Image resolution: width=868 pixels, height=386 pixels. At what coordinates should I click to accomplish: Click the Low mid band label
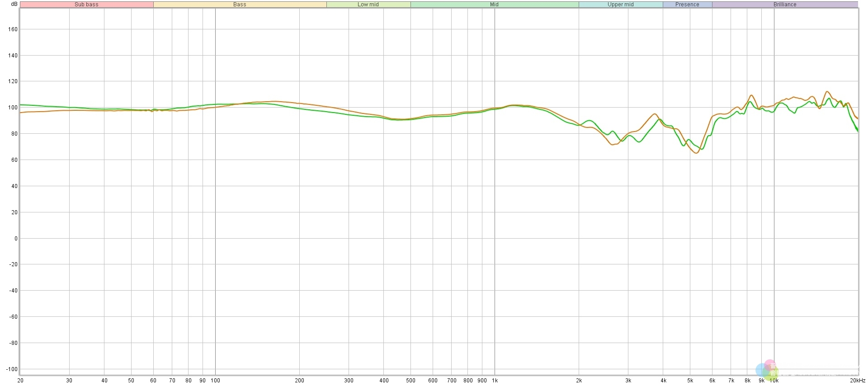coord(368,5)
